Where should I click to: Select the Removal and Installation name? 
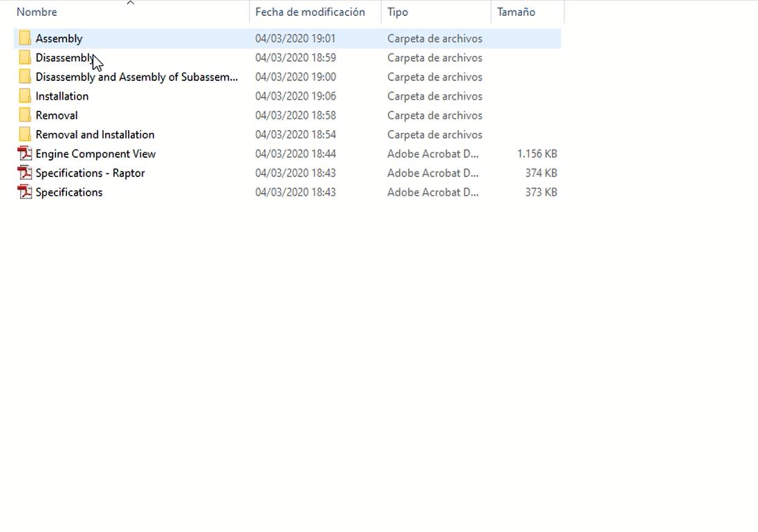(x=95, y=134)
